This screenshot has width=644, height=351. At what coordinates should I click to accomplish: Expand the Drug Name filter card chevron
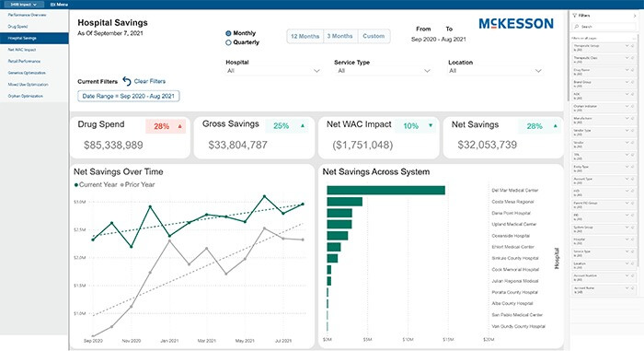(627, 70)
